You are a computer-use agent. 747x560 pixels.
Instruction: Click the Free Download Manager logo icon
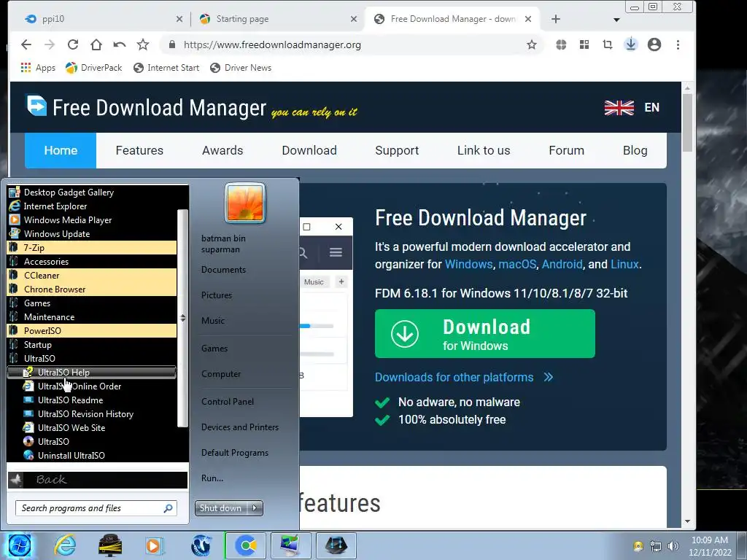tap(36, 106)
